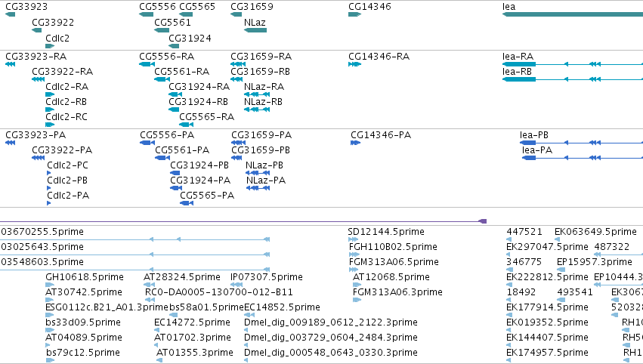Select the Cdlc2-PC protein
The height and width of the screenshot is (364, 643).
coord(68,165)
